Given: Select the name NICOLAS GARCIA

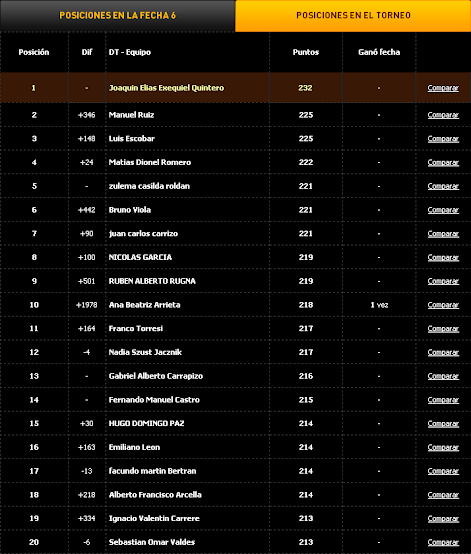Looking at the screenshot, I should pyautogui.click(x=140, y=257).
